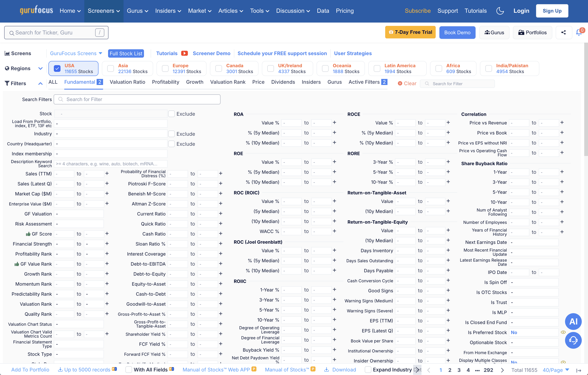Click 7-Day Free Trial button
Viewport: 588px width, 375px height.
pos(410,32)
